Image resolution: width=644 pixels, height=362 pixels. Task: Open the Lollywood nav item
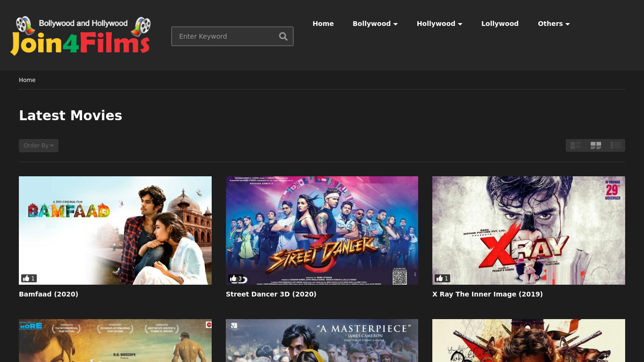[x=500, y=24]
